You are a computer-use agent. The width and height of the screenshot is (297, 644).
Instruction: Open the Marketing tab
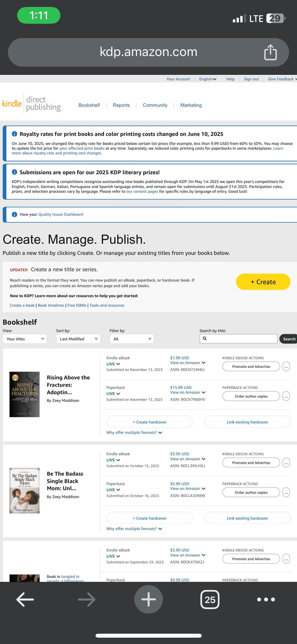pyautogui.click(x=191, y=105)
